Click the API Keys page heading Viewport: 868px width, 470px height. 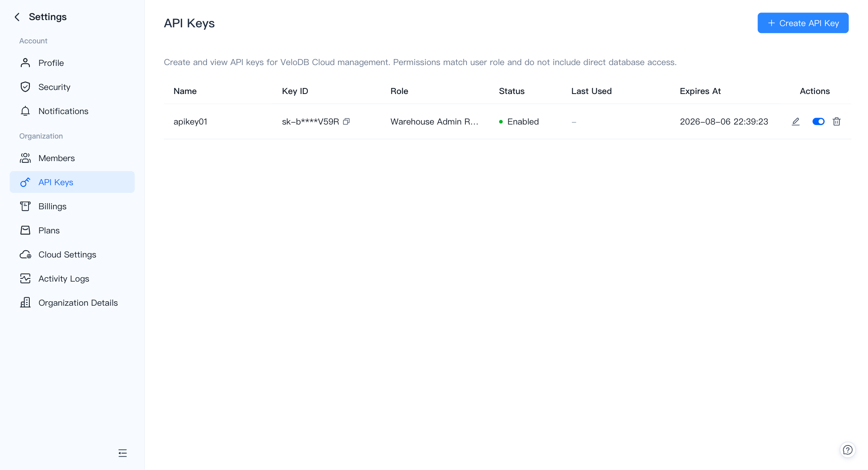(x=189, y=23)
